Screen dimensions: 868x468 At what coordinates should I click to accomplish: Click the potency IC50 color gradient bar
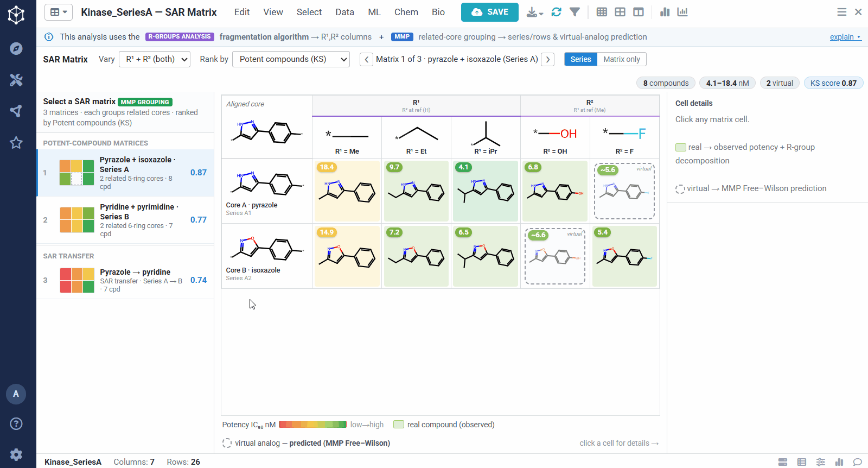click(x=312, y=425)
